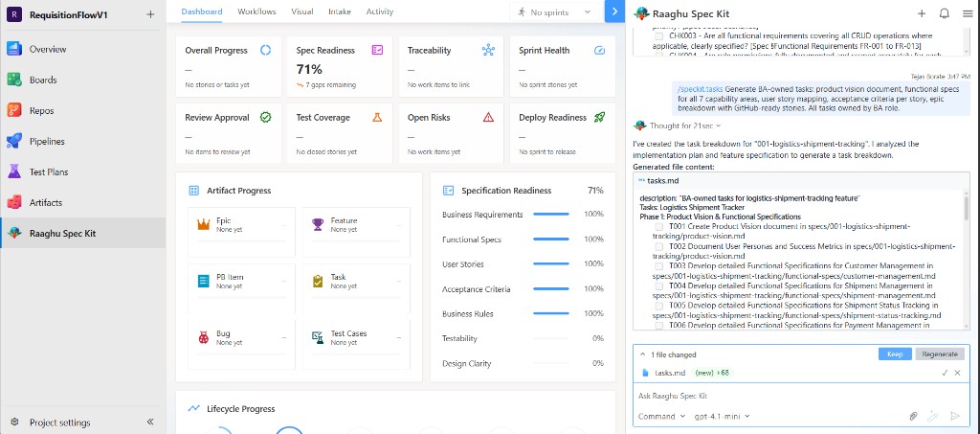
Task: Check task T003 Customer Management specs
Action: pyautogui.click(x=658, y=265)
